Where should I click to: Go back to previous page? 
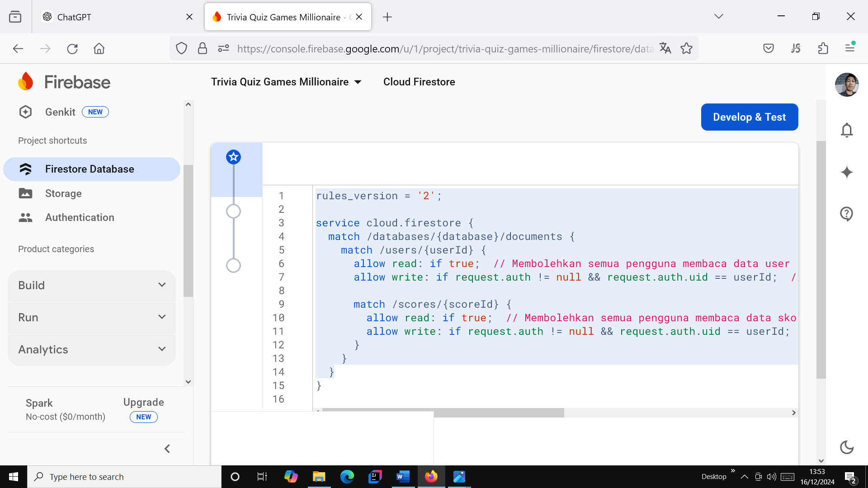click(x=18, y=48)
